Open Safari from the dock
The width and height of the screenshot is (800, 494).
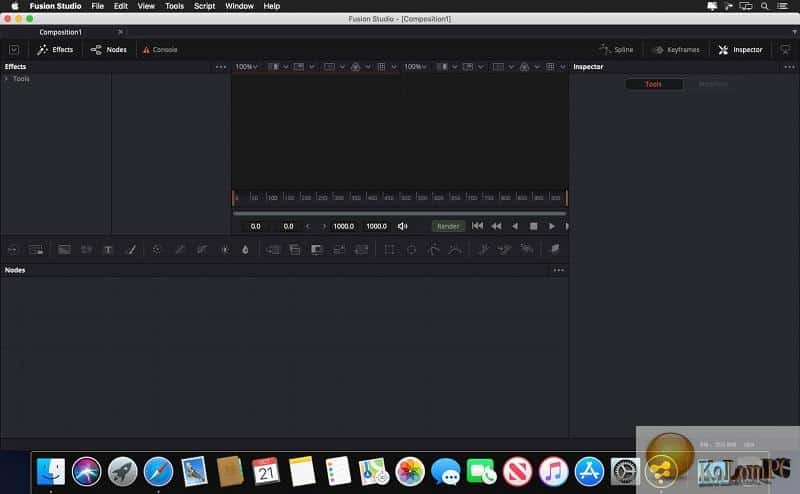[158, 472]
